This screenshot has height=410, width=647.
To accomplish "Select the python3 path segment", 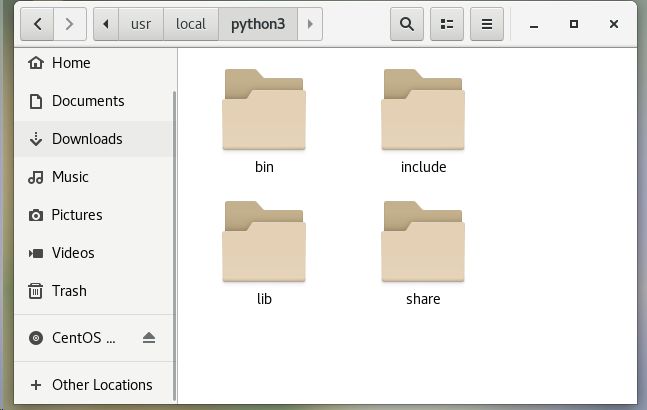I will (258, 24).
